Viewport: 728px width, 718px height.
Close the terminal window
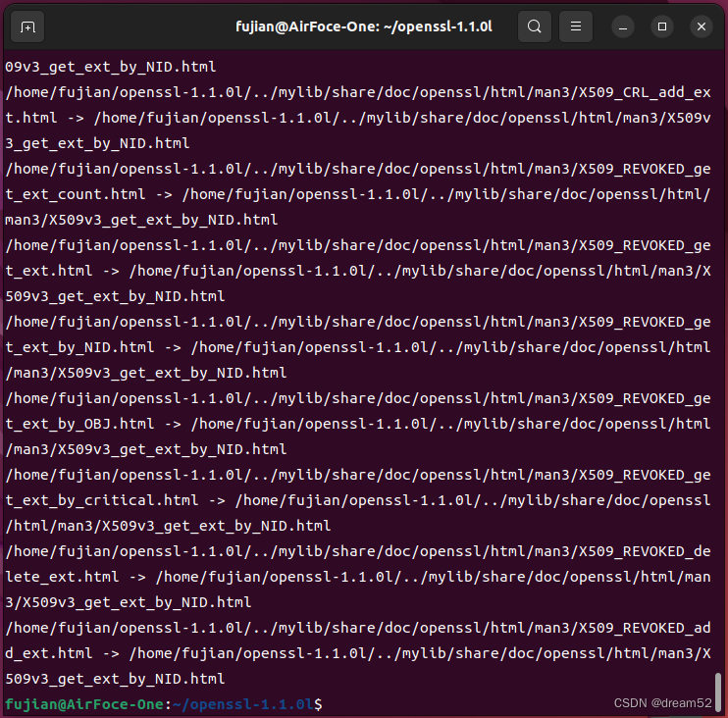click(x=702, y=26)
